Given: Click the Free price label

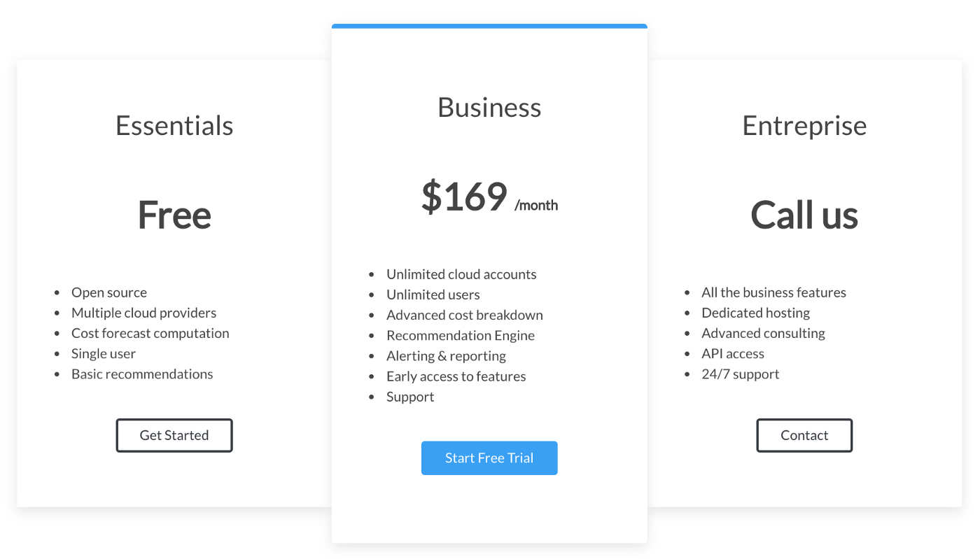Looking at the screenshot, I should (174, 215).
